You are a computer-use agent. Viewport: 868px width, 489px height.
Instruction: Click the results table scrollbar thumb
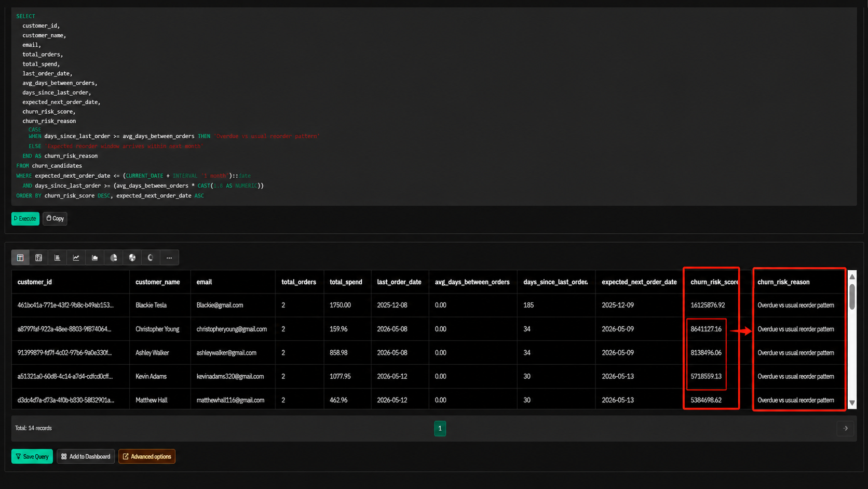coord(852,296)
